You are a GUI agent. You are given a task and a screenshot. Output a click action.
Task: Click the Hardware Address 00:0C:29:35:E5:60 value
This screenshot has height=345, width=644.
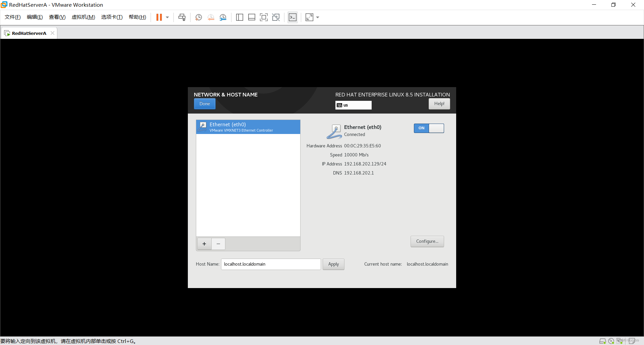[x=363, y=146]
